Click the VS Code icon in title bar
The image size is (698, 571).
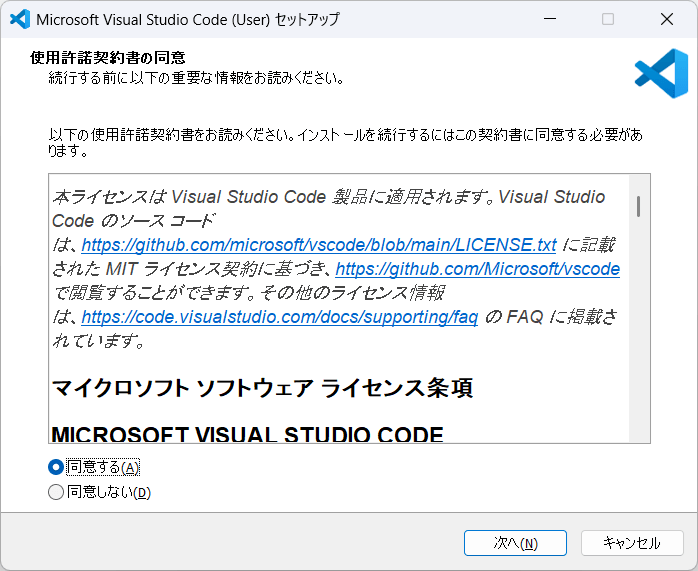pyautogui.click(x=18, y=19)
